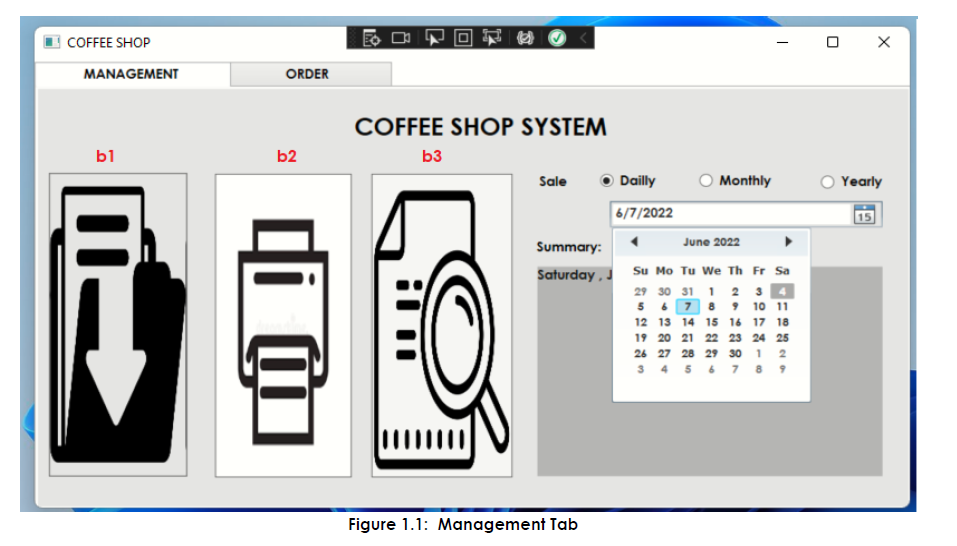Pick day 25 in the calendar
Viewport: 957px width, 546px height.
[782, 338]
